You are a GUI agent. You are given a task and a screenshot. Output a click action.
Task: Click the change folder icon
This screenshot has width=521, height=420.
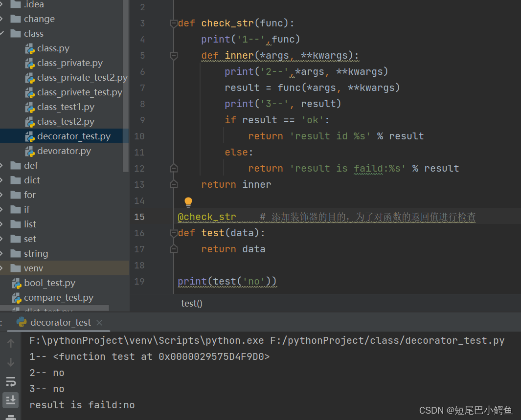(x=16, y=19)
